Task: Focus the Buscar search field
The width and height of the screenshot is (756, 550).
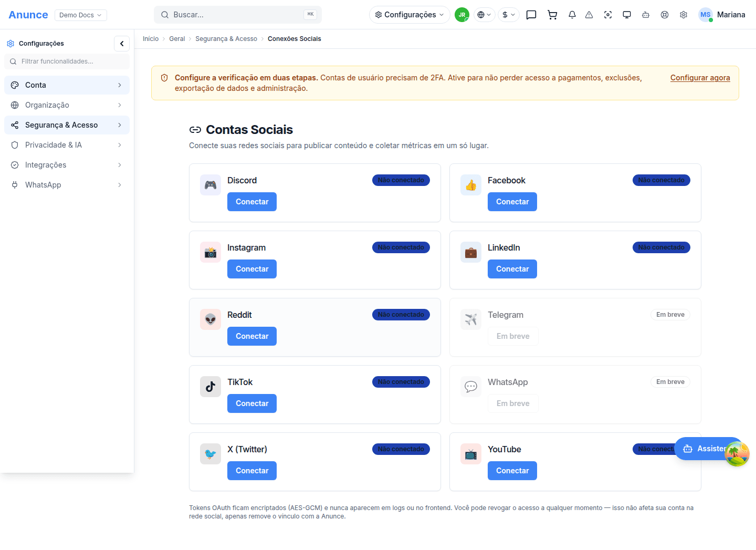Action: click(x=238, y=15)
